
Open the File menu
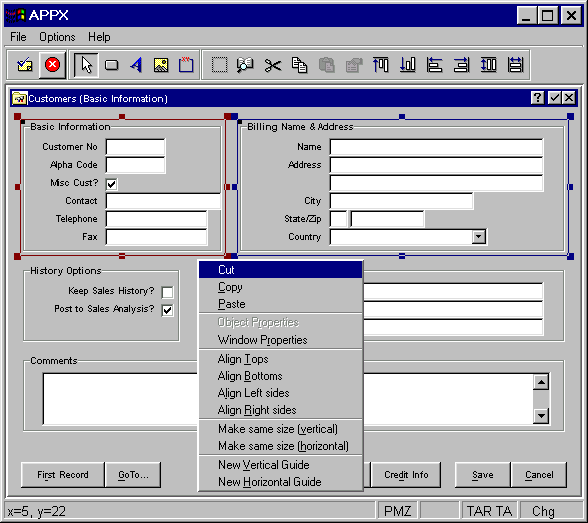pyautogui.click(x=18, y=37)
